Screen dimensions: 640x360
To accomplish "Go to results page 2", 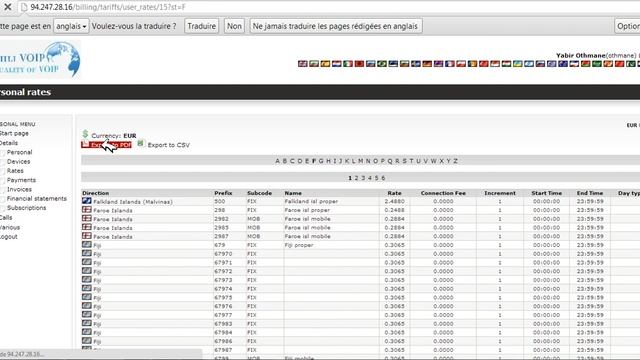I will click(x=356, y=178).
